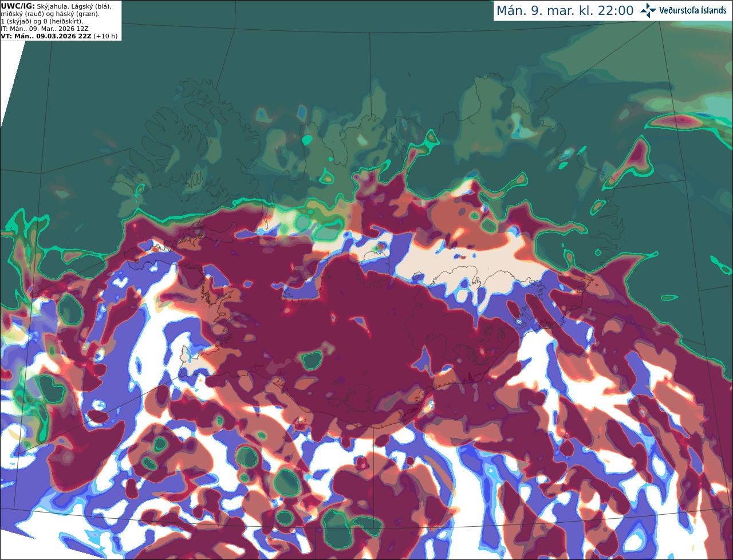Screen dimensions: 733x560
Task: Click the '(+10 h)' forecast offset text
Action: pos(105,36)
